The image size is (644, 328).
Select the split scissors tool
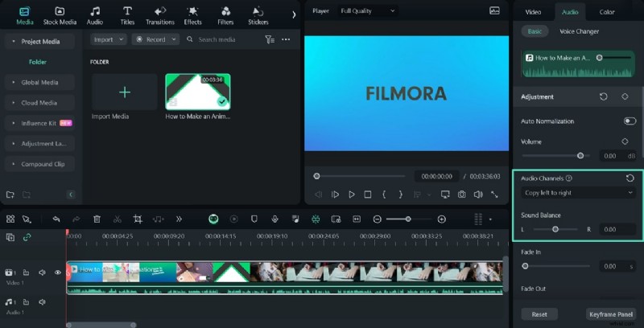pos(117,219)
